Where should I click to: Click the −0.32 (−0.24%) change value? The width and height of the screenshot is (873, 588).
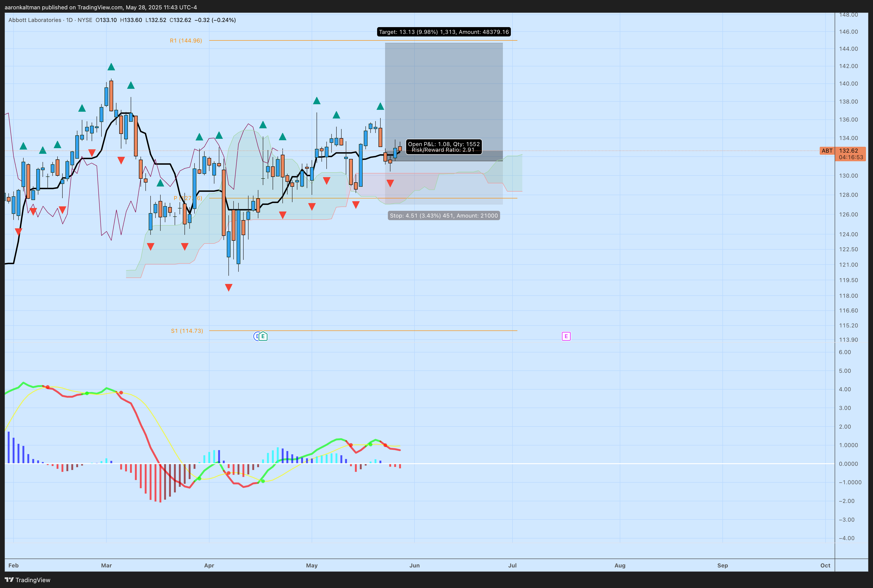215,20
